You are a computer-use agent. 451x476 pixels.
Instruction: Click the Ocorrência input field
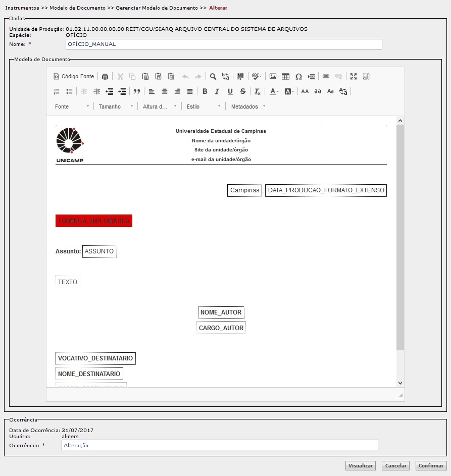(x=220, y=445)
